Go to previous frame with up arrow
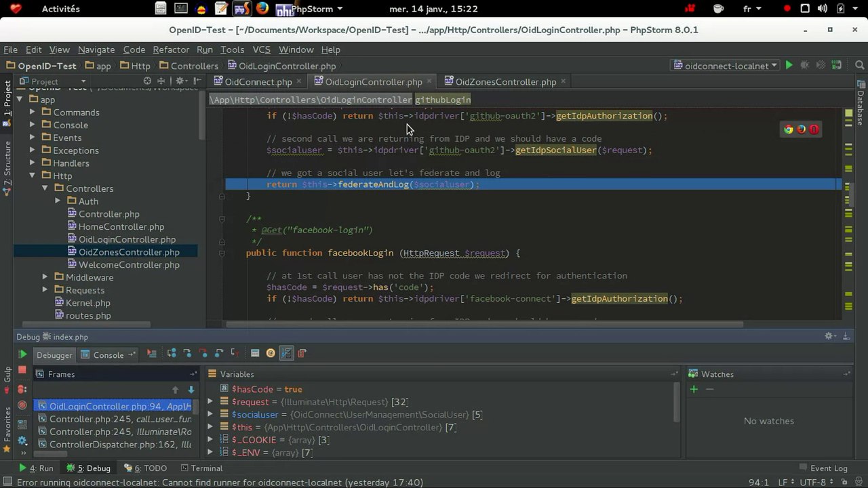The width and height of the screenshot is (868, 488). (x=176, y=390)
